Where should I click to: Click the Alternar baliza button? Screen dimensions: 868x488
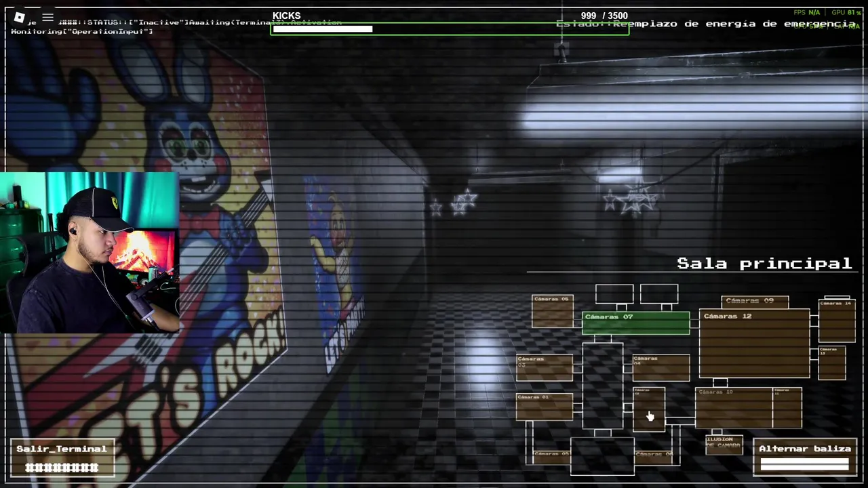[804, 457]
